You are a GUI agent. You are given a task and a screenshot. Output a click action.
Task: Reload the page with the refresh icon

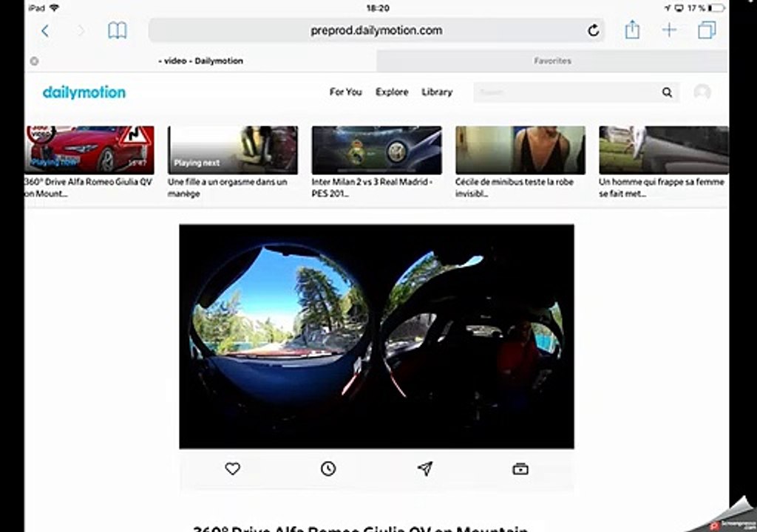coord(594,30)
